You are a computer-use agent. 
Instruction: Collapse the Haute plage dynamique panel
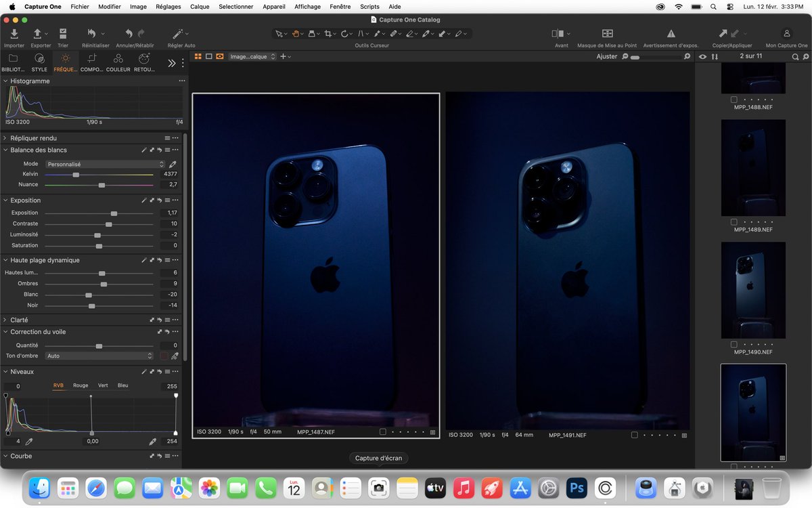point(5,260)
